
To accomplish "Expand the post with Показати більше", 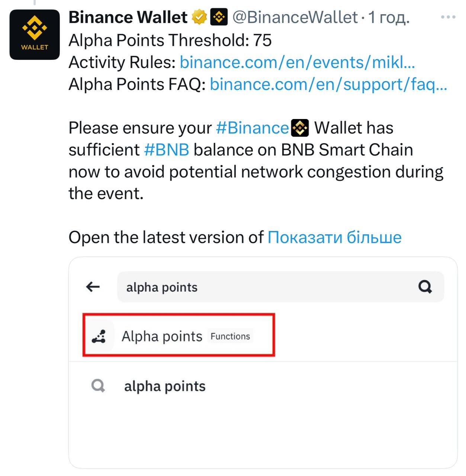I will tap(334, 237).
